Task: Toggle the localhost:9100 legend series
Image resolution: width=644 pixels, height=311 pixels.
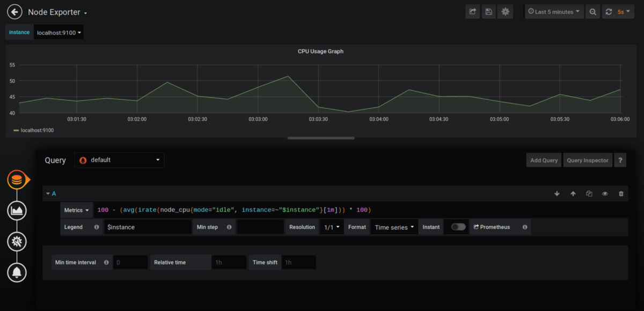Action: pyautogui.click(x=36, y=130)
